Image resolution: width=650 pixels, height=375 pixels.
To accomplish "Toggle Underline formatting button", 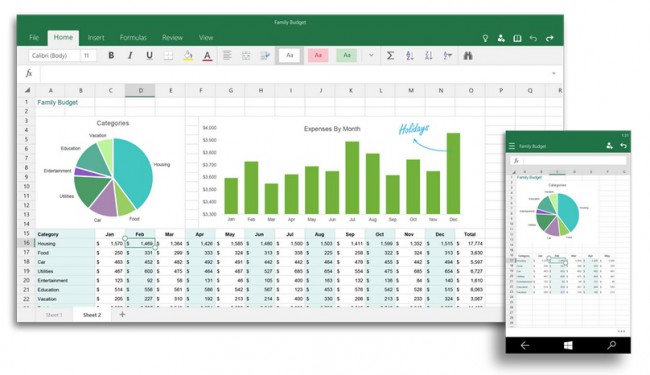I will coord(149,56).
